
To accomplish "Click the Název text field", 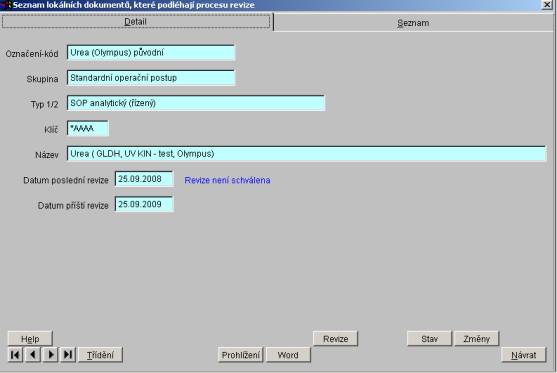I will (306, 154).
